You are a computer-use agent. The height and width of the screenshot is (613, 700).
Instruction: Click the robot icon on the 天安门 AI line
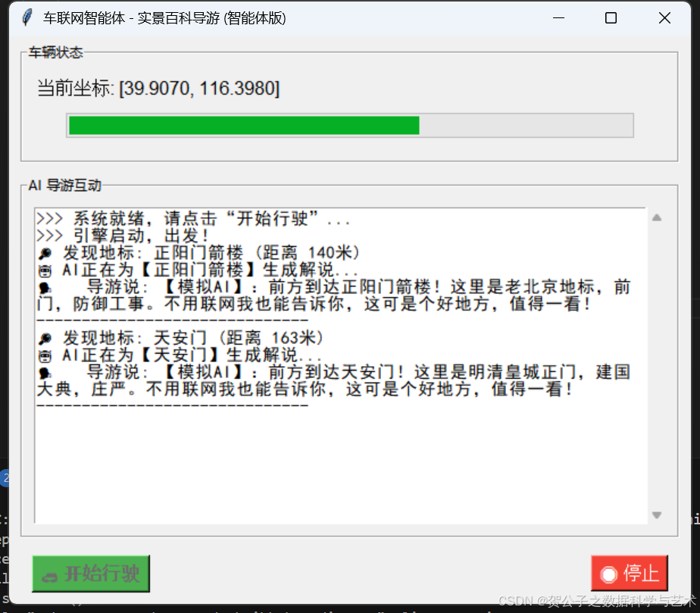43,355
